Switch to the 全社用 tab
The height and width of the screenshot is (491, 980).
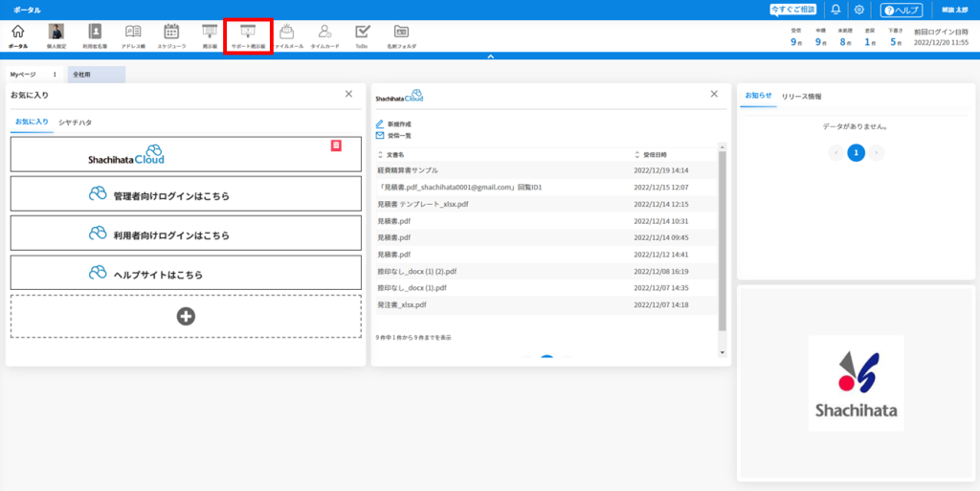click(97, 75)
